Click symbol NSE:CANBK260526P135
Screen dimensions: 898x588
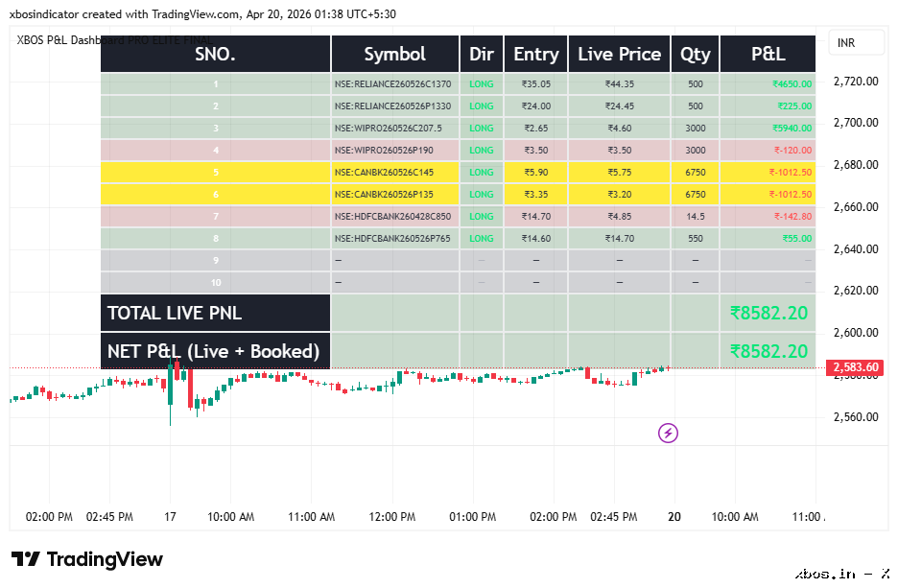(x=384, y=194)
